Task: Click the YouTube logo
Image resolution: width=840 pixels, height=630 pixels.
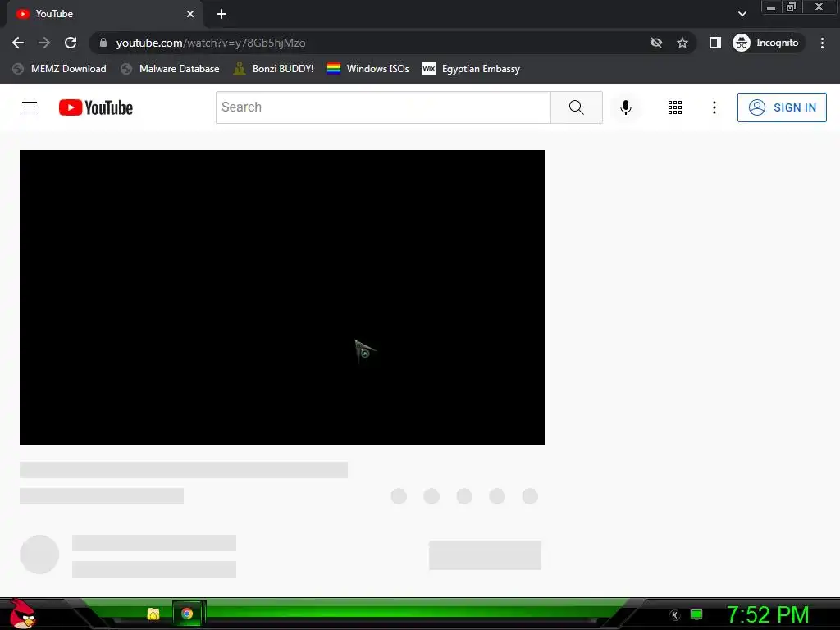Action: (96, 107)
